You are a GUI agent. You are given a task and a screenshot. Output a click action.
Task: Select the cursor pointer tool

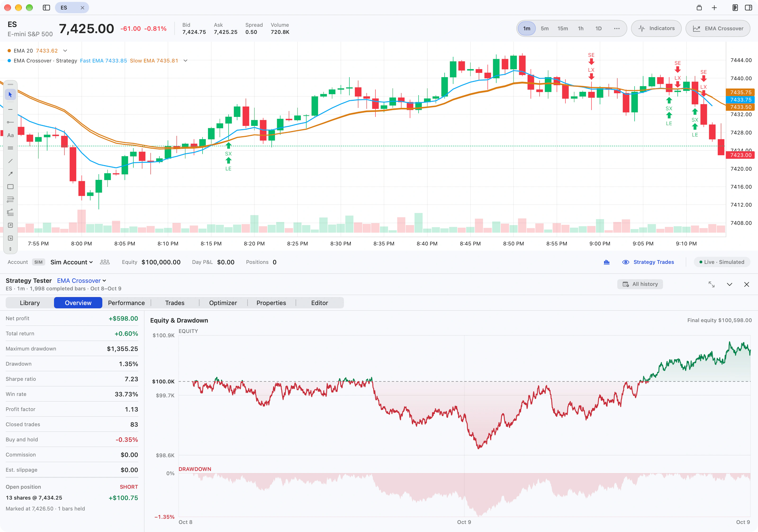pos(10,95)
